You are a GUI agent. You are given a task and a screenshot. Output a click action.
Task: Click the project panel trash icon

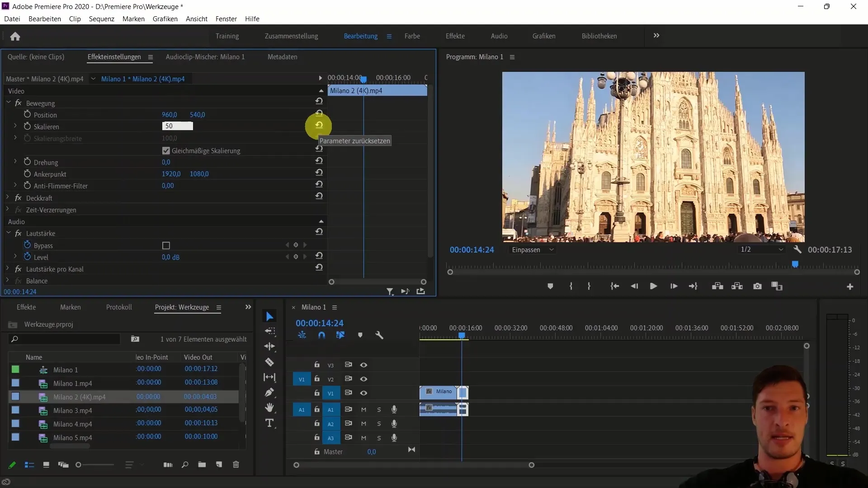coord(236,465)
